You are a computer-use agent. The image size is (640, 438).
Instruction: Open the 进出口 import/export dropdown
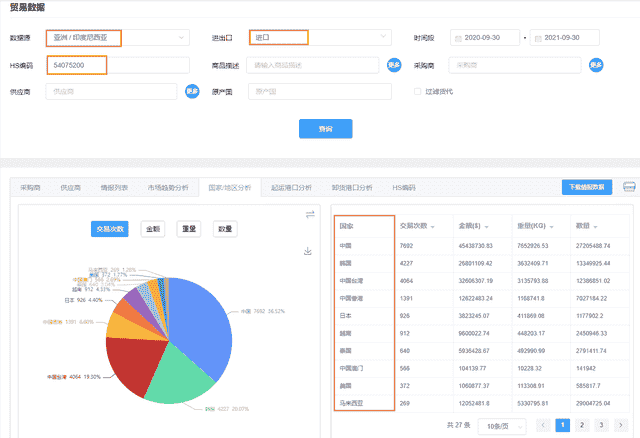[x=320, y=38]
